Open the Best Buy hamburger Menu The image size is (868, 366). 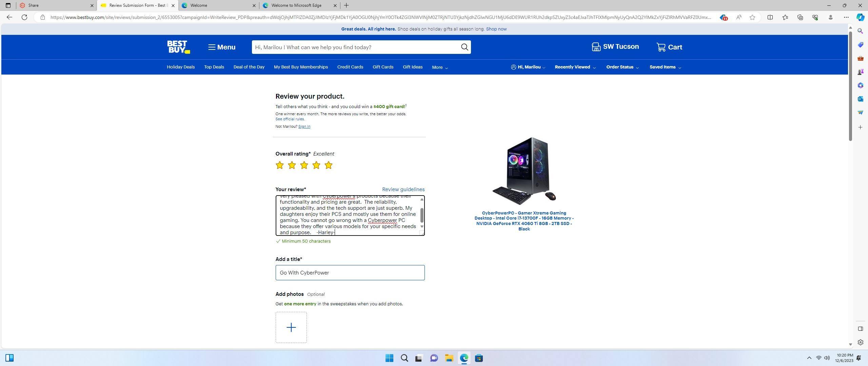[221, 47]
